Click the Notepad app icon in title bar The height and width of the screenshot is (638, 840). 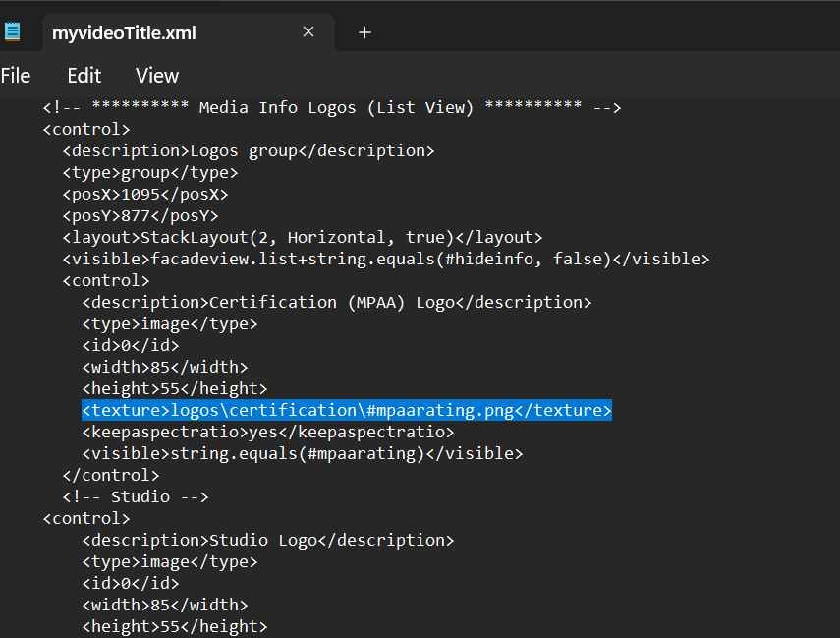coord(12,31)
